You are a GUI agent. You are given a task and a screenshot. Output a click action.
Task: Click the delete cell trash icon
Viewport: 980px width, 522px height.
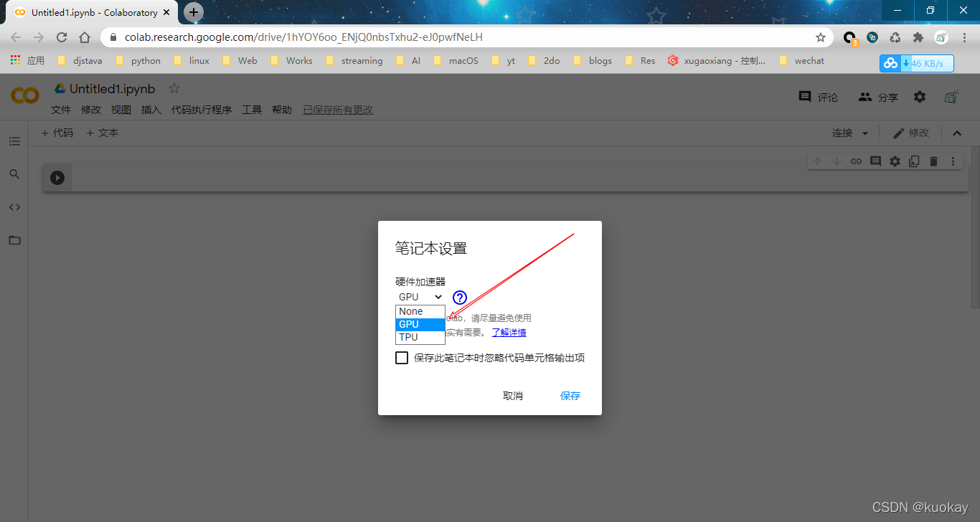933,161
